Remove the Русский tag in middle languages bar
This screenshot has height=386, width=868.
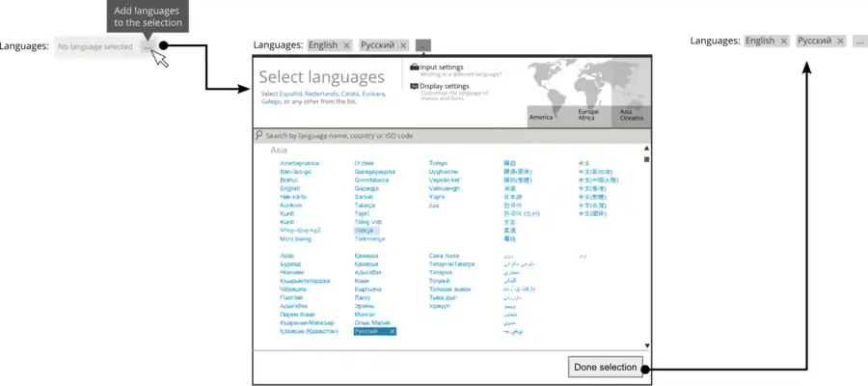pyautogui.click(x=403, y=45)
